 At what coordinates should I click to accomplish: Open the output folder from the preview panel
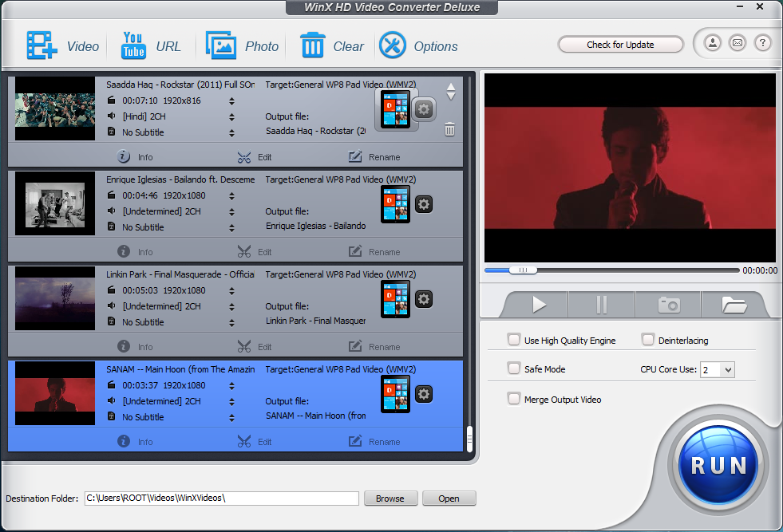[734, 305]
